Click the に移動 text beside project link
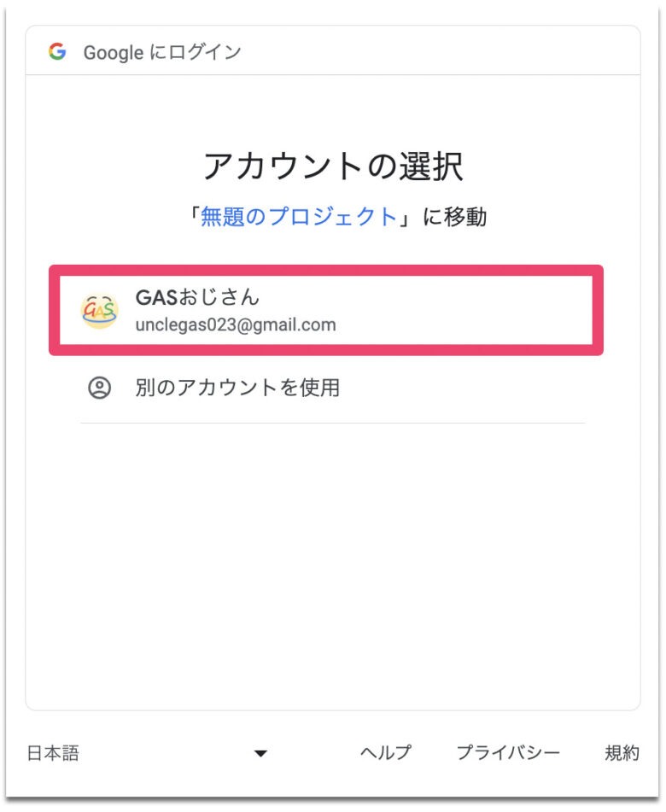The height and width of the screenshot is (812, 666). [455, 217]
